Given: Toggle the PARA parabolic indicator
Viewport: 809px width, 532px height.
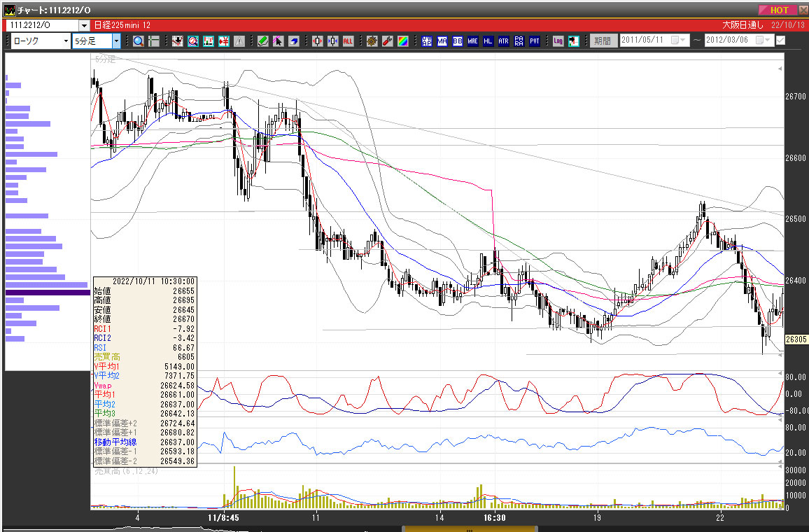Looking at the screenshot, I should [x=519, y=41].
